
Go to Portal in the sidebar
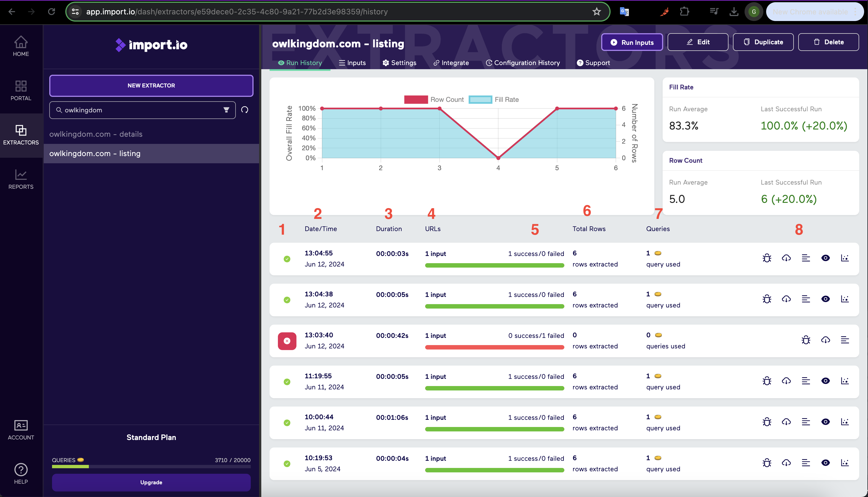pos(21,90)
